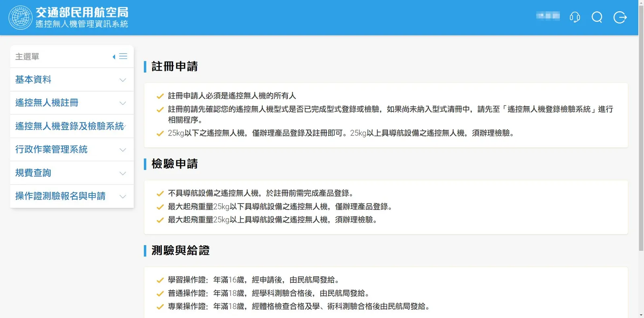
Task: Click the 檢驗申請 section heading
Action: click(x=175, y=164)
